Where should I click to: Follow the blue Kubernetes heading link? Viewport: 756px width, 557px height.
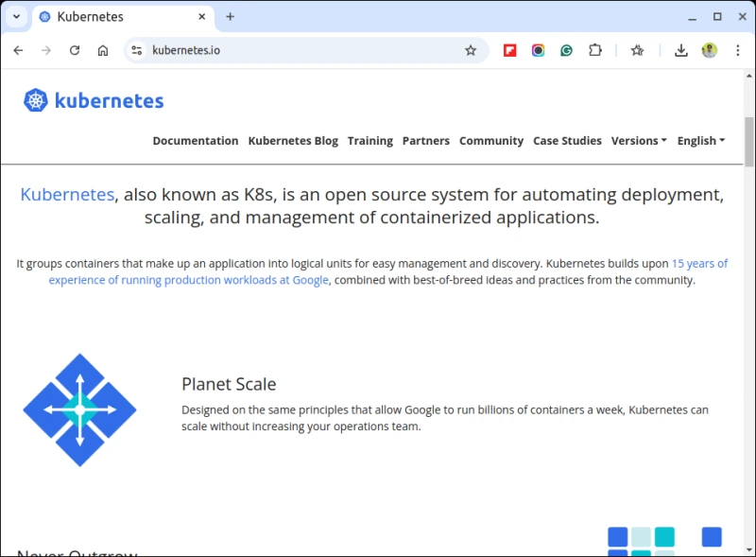tap(67, 194)
